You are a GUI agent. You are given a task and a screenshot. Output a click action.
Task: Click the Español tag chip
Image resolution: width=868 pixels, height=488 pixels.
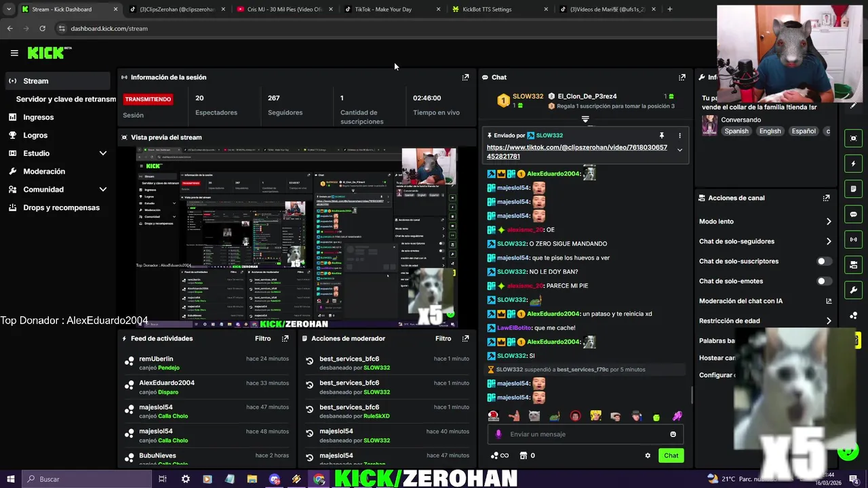pyautogui.click(x=804, y=131)
